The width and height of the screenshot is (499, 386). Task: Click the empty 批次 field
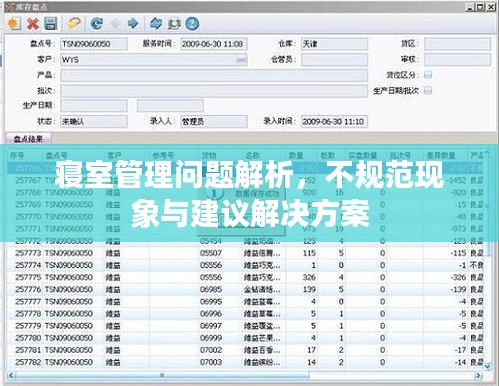[x=214, y=91]
